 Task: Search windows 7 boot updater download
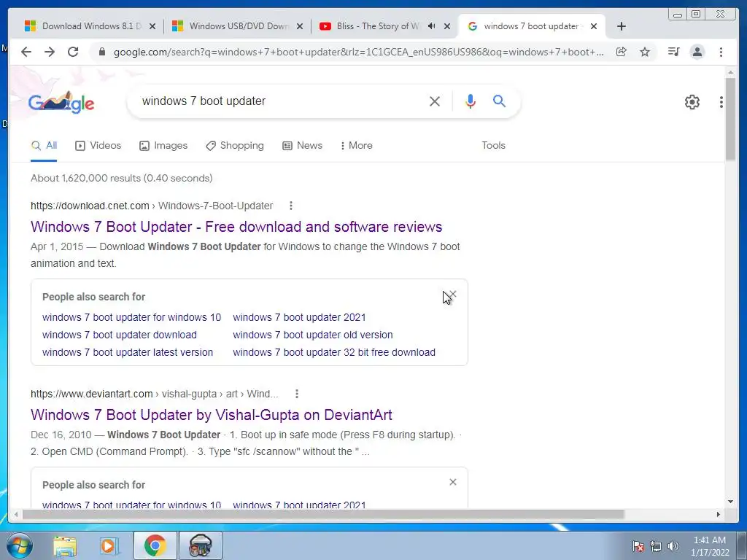point(120,335)
